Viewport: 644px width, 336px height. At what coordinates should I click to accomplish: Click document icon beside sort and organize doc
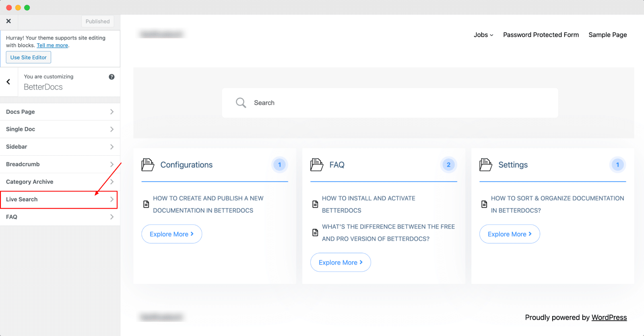[x=484, y=204]
